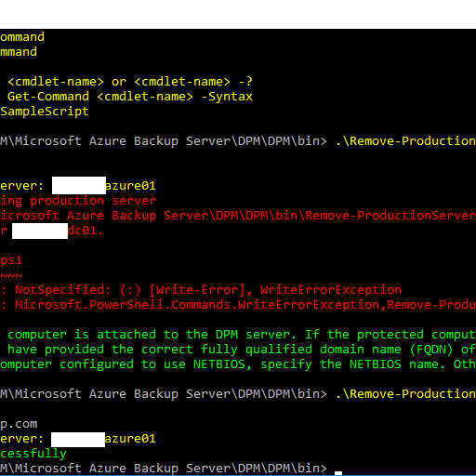Viewport: 476px width, 476px height.
Task: Click '<cmdlet-name> or <cmdlet-name> -?' line
Action: click(x=130, y=82)
